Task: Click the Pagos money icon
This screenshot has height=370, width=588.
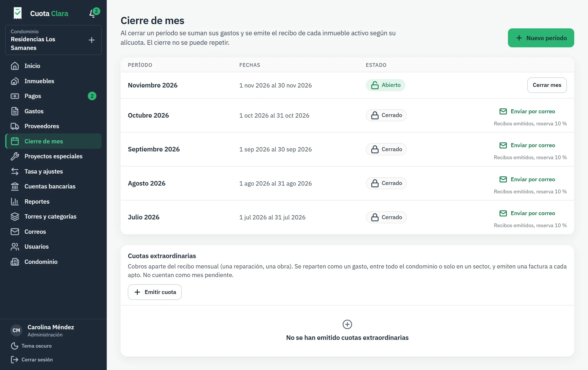Action: [15, 96]
